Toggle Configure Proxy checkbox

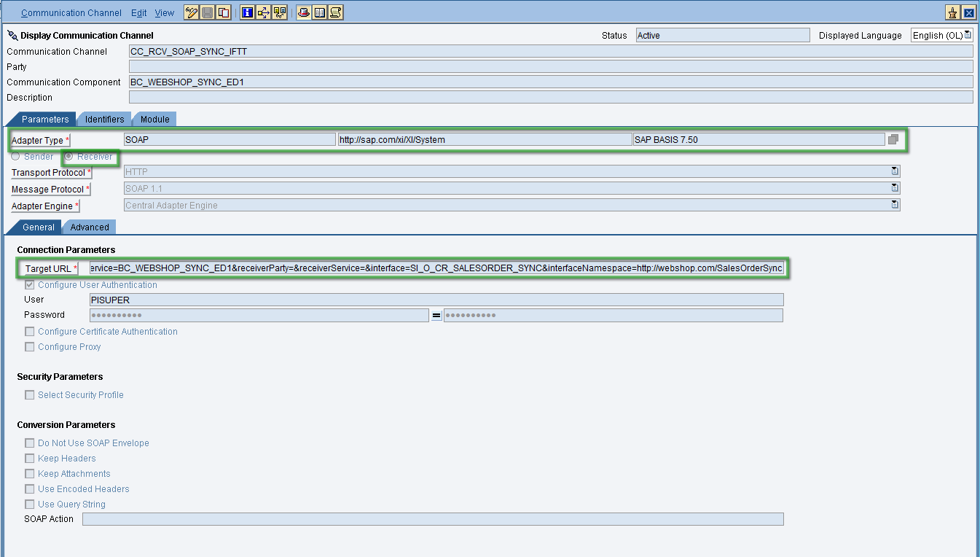(x=30, y=347)
